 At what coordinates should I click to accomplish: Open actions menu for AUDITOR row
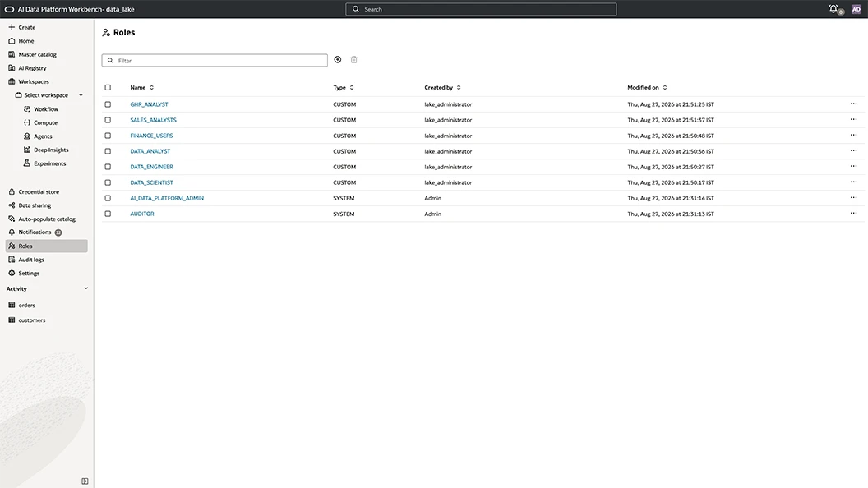tap(853, 213)
